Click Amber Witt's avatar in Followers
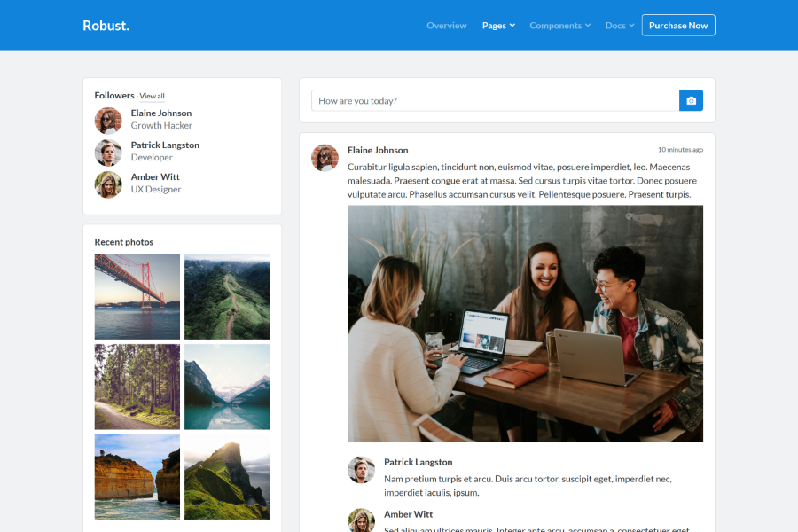This screenshot has width=798, height=532. tap(107, 184)
